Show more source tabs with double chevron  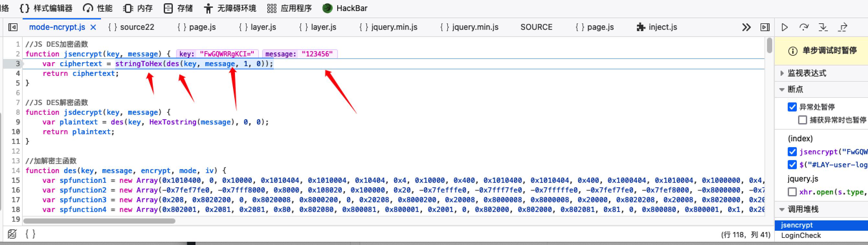(746, 27)
